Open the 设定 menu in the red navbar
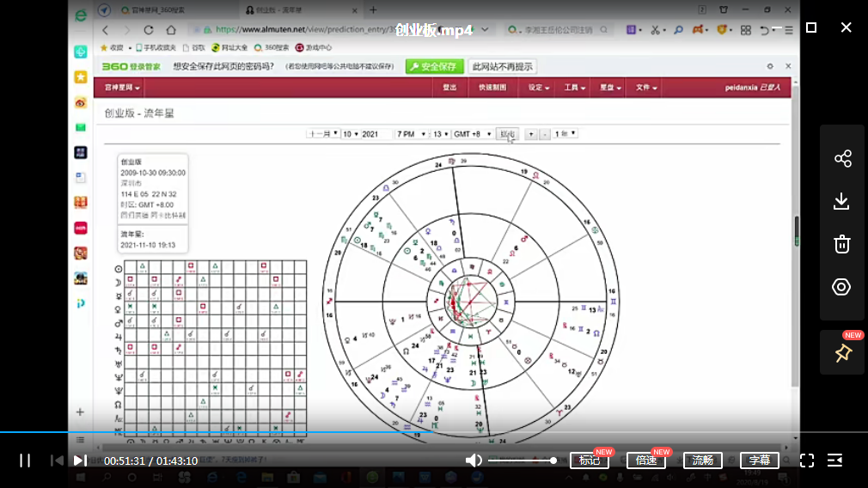This screenshot has width=868, height=488. [539, 88]
